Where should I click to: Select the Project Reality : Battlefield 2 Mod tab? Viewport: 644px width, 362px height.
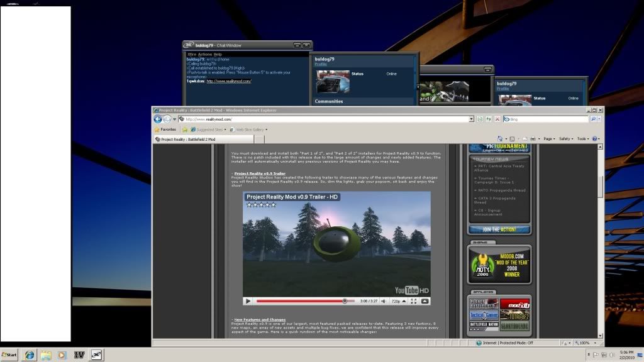tap(186, 139)
